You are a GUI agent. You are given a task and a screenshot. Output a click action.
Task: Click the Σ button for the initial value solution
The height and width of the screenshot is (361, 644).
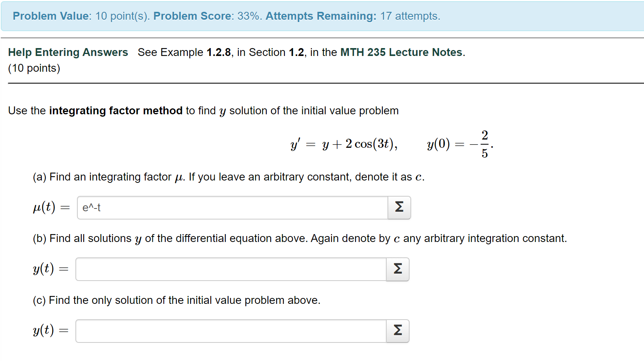point(397,331)
